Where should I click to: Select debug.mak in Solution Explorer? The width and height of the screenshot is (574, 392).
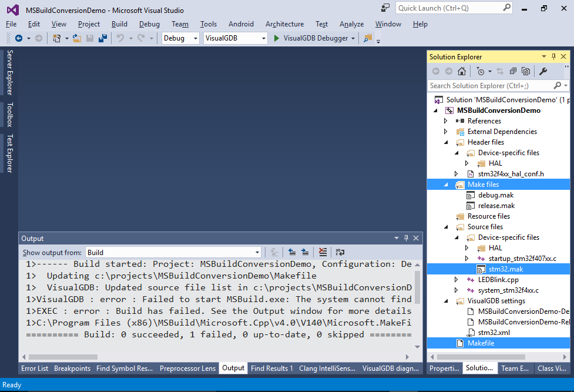496,195
